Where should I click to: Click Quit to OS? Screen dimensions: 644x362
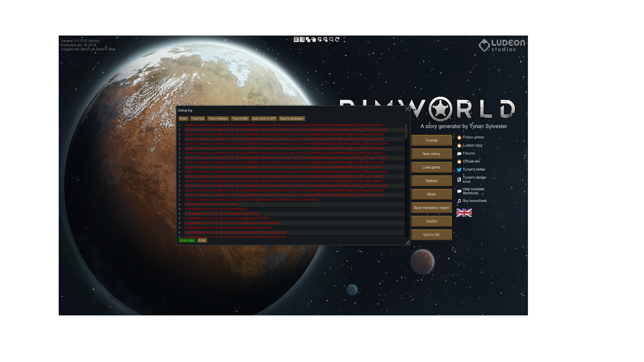tap(431, 235)
